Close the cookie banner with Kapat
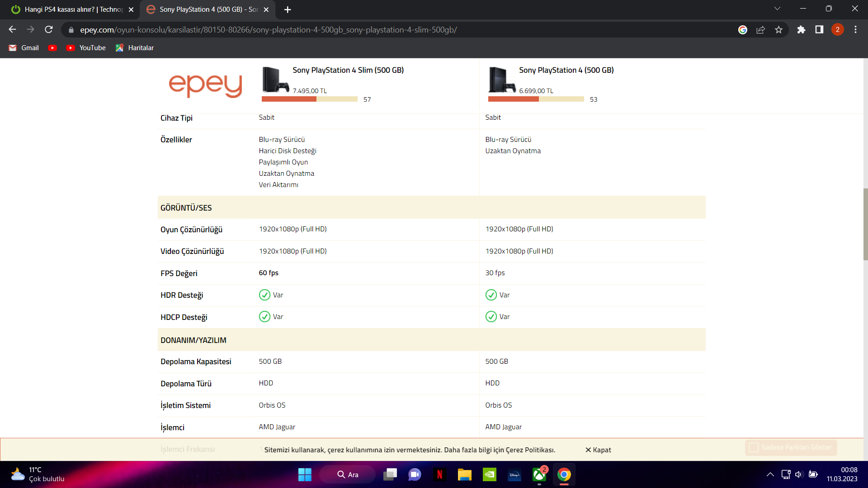 [598, 450]
